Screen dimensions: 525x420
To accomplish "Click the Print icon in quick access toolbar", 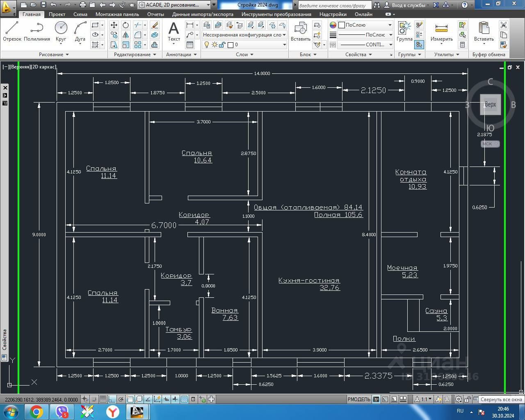I will click(x=82, y=5).
